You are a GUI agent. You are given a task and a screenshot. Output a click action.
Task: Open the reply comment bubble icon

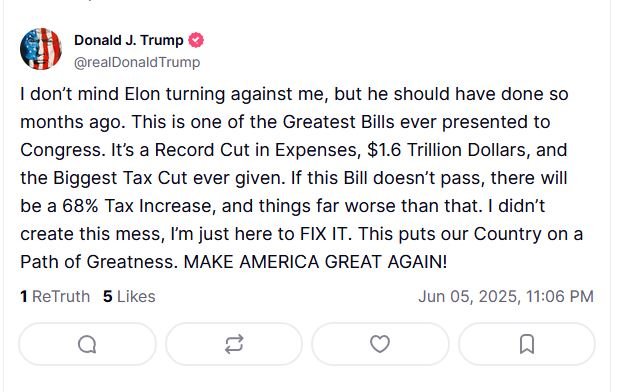tap(87, 344)
